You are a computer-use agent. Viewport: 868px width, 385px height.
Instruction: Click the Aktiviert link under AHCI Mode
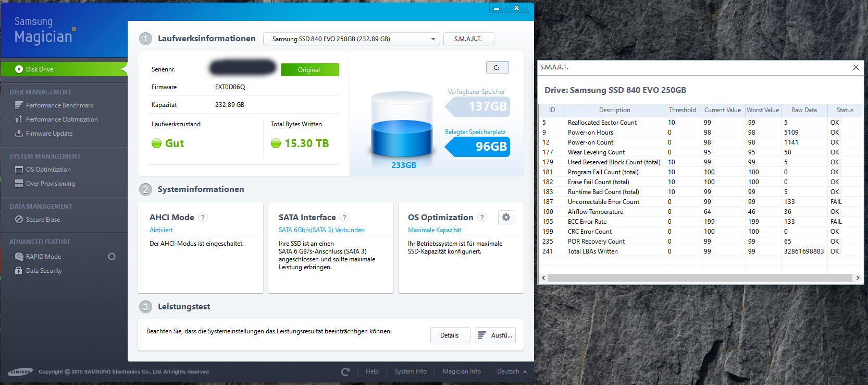click(x=161, y=230)
